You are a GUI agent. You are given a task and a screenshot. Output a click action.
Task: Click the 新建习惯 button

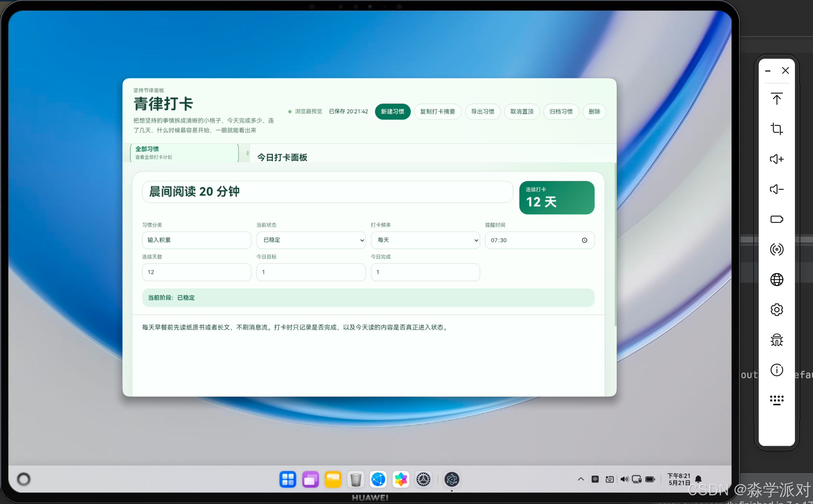393,111
